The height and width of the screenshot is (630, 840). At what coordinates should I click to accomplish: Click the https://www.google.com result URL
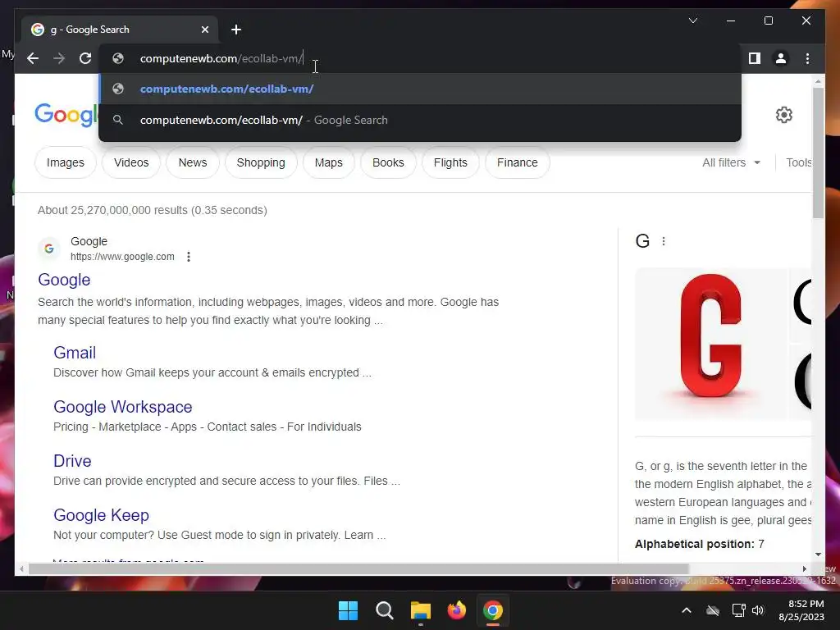click(122, 257)
